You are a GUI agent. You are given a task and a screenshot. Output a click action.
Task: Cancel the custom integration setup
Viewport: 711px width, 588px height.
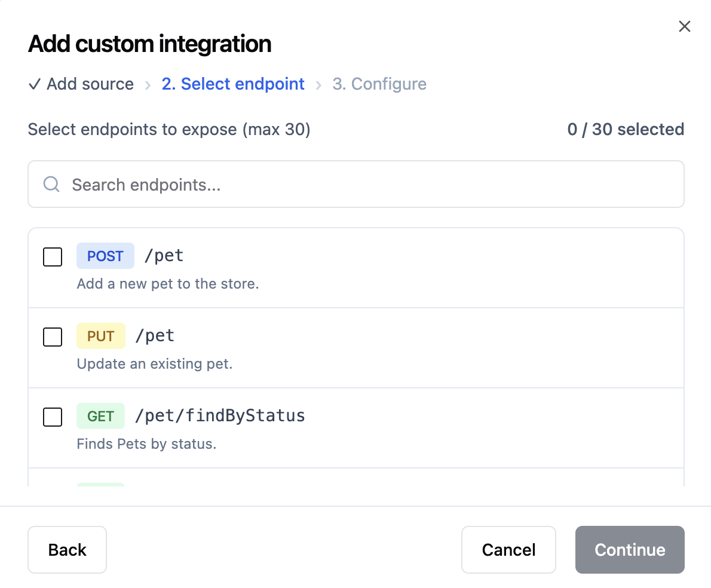click(x=508, y=550)
